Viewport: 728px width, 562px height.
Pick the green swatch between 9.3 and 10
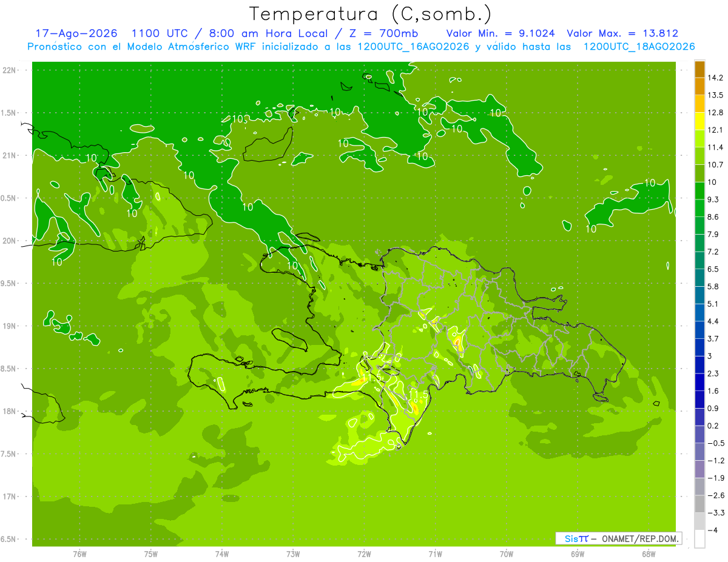[699, 191]
